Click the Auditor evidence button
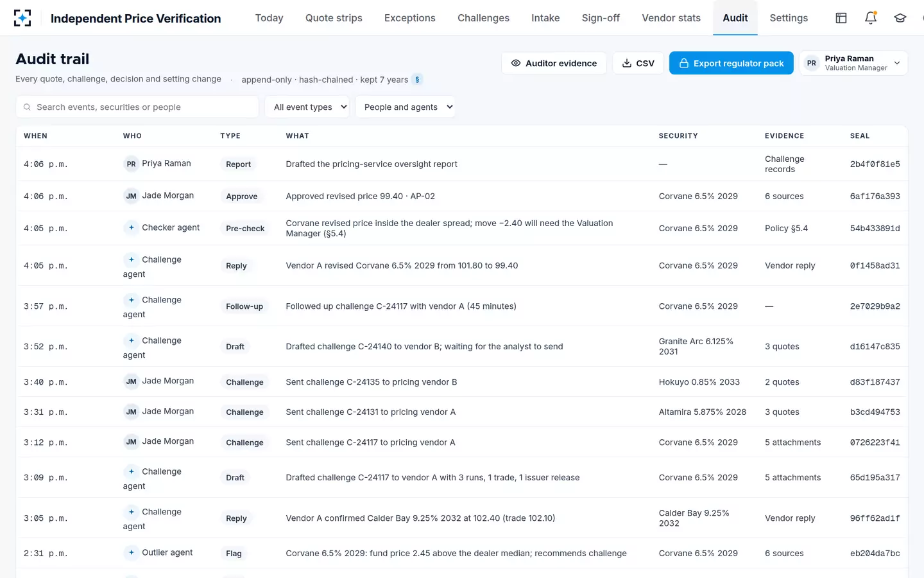Viewport: 924px width, 578px height. click(554, 63)
